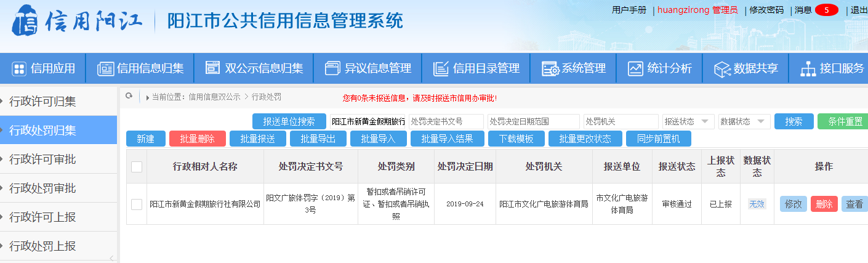Open the 数据状态 dropdown
Image resolution: width=868 pixels, height=263 pixels.
click(744, 122)
